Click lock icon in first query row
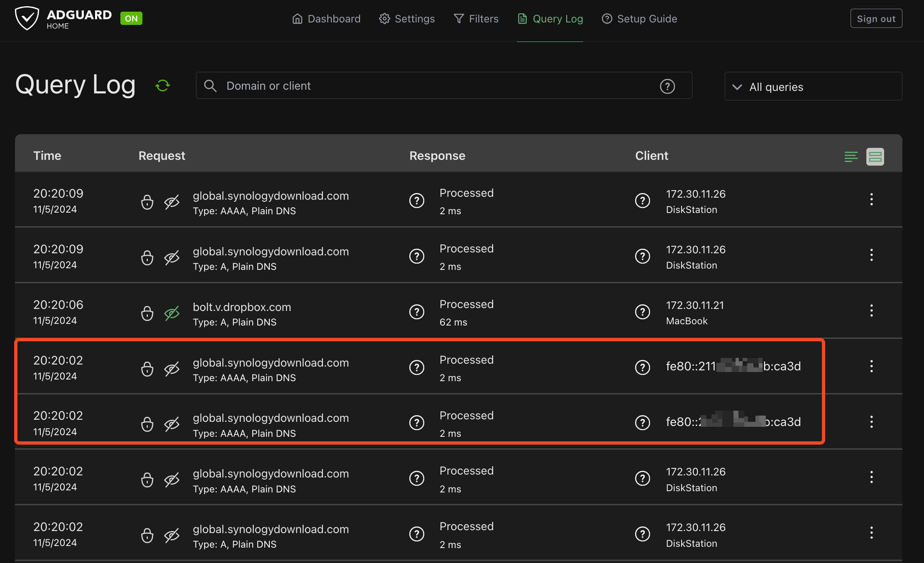Viewport: 924px width, 563px height. pos(147,202)
